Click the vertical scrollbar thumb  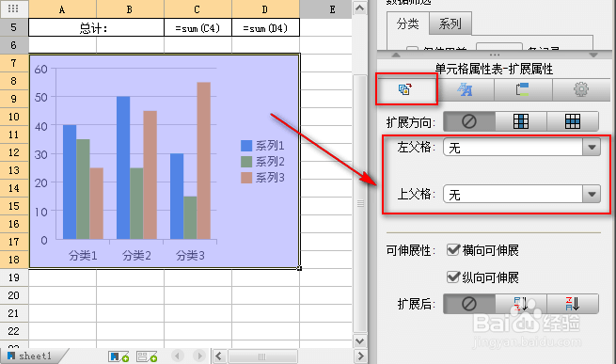point(360,203)
